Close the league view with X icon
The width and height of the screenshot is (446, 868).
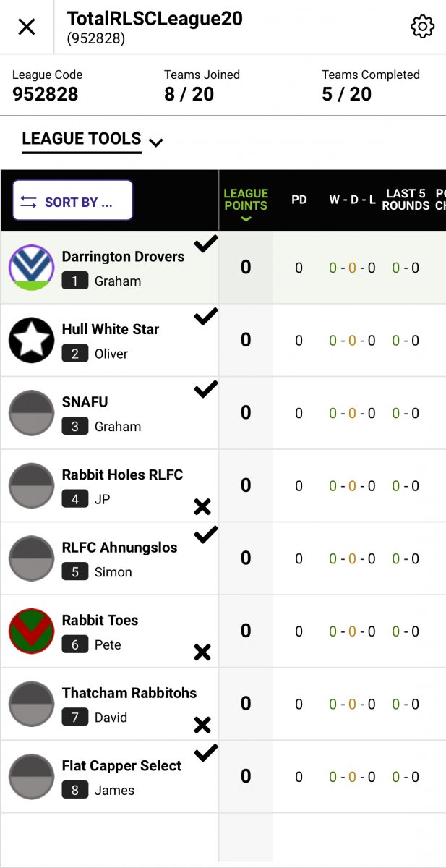click(27, 27)
